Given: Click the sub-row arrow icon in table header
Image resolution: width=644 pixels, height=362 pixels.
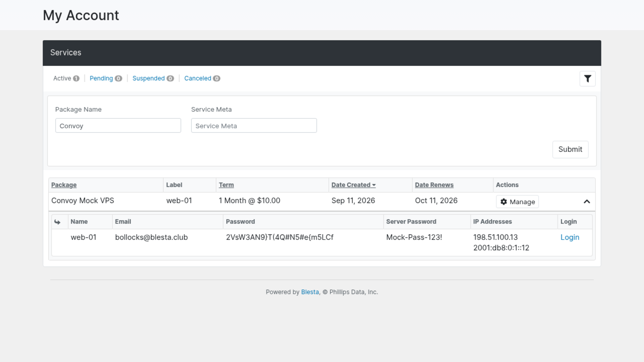Looking at the screenshot, I should click(x=57, y=222).
